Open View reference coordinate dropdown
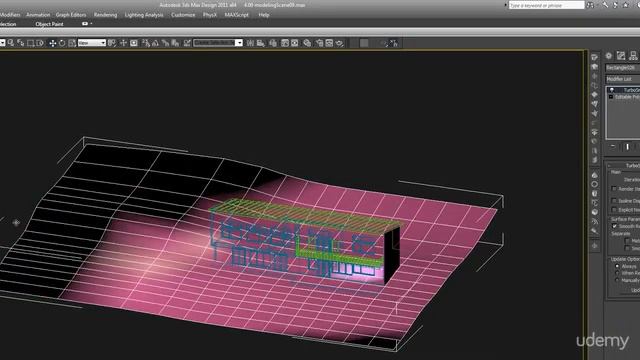Screen dimensions: 640x360 [x=92, y=43]
